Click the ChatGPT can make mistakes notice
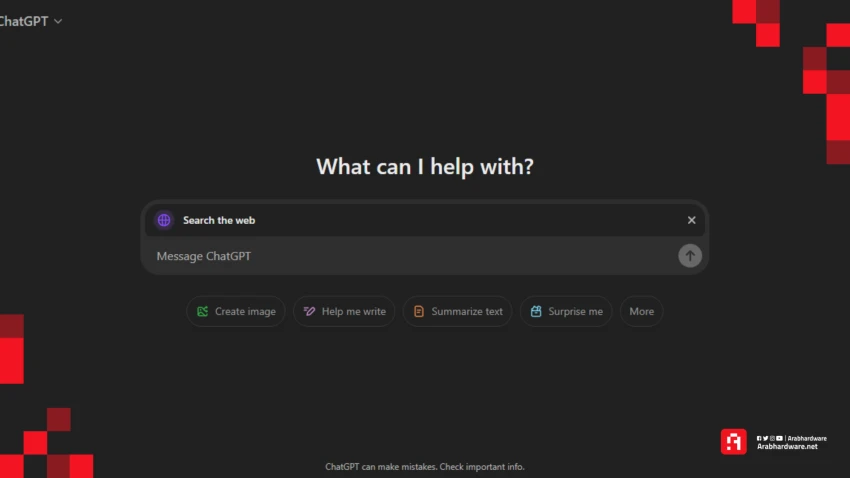This screenshot has width=850, height=478. (425, 467)
